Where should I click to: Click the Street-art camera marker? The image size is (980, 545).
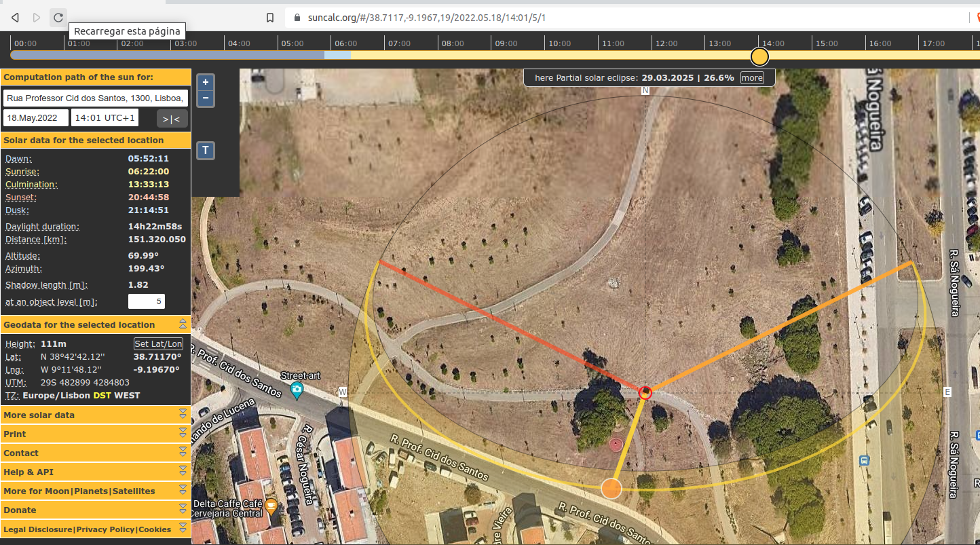297,390
